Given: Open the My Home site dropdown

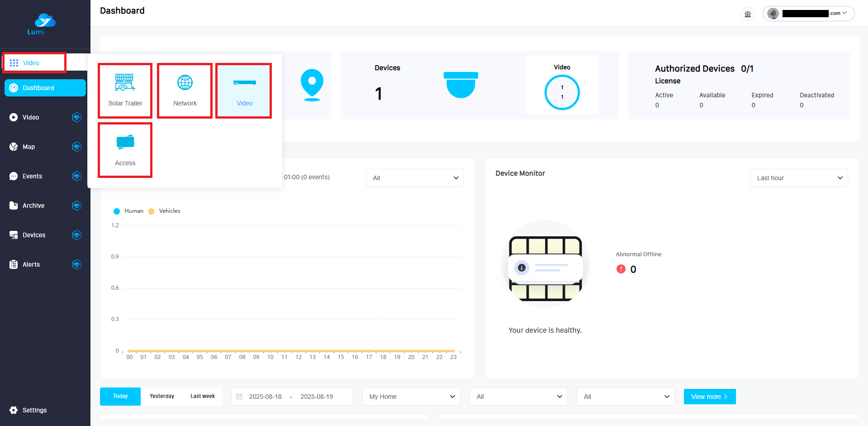Looking at the screenshot, I should 411,397.
